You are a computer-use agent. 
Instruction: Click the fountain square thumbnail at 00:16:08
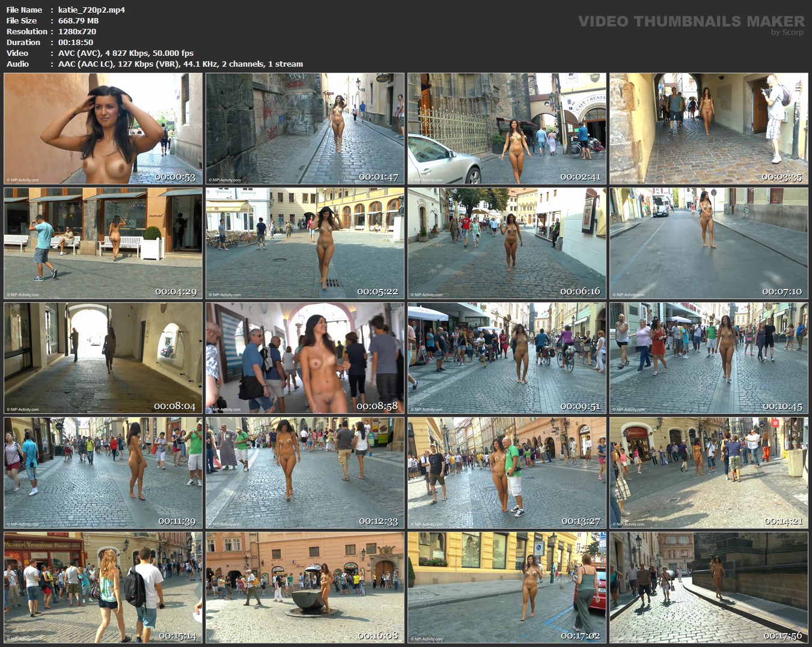pyautogui.click(x=305, y=588)
